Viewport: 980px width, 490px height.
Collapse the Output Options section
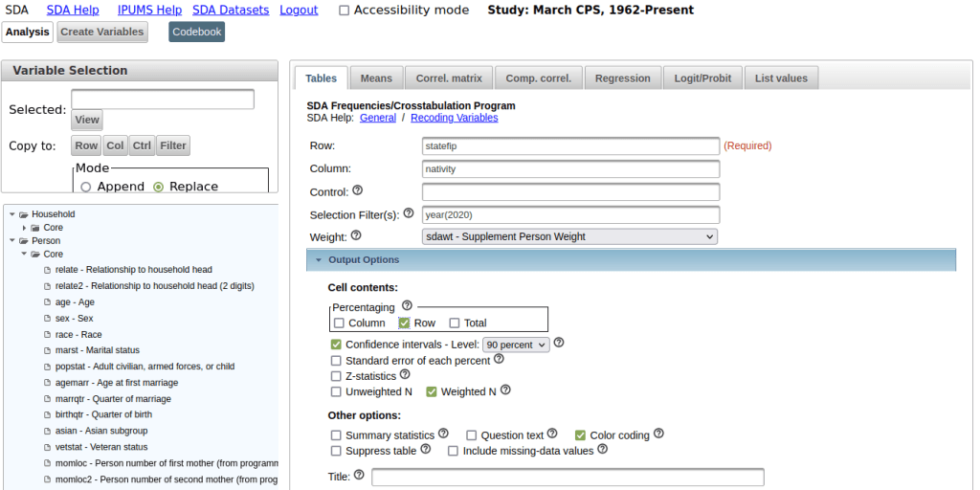[315, 259]
